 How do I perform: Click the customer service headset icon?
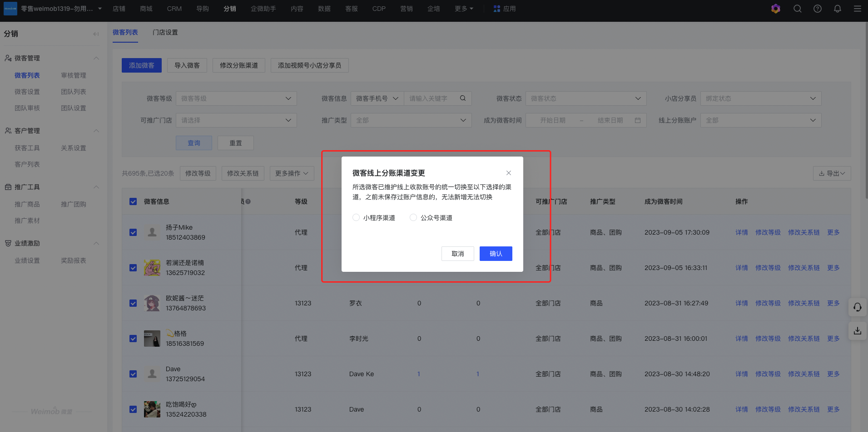pyautogui.click(x=857, y=307)
